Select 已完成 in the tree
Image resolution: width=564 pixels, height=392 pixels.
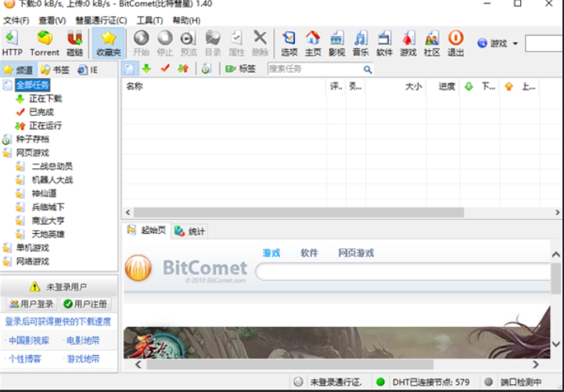(x=41, y=112)
